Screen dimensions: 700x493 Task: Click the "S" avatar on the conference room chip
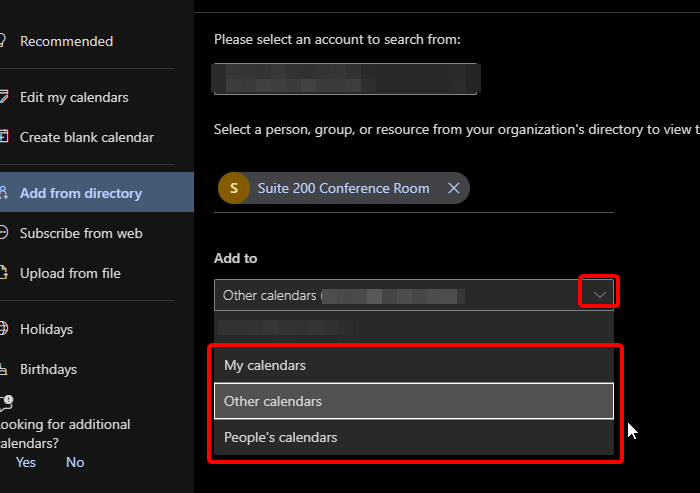pos(234,188)
